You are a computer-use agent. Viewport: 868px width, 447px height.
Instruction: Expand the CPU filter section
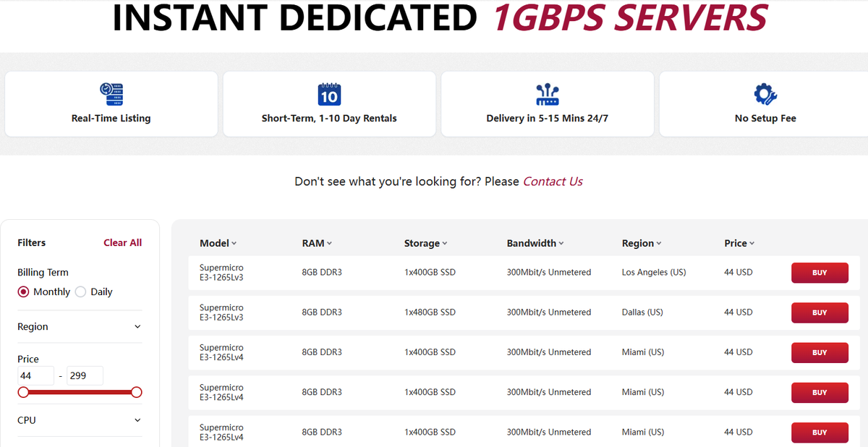click(80, 420)
